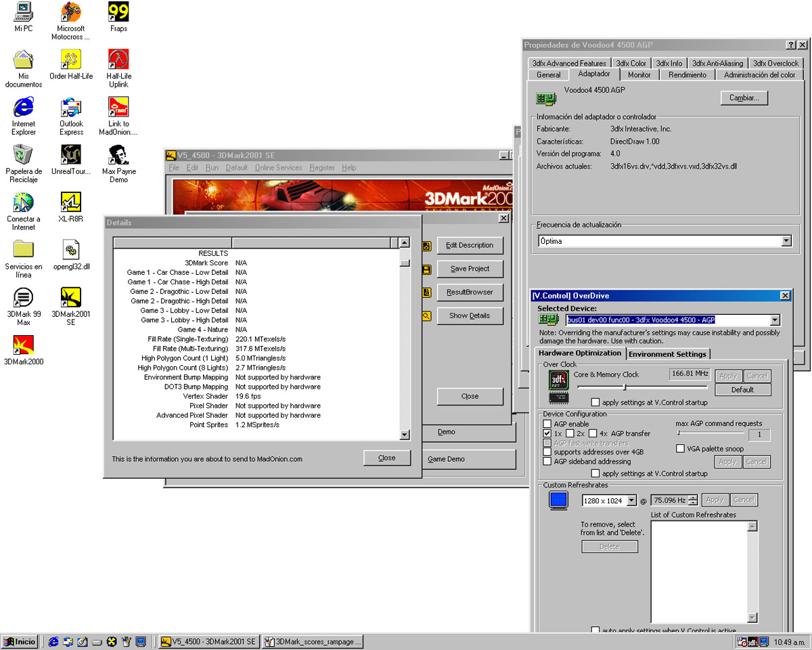The image size is (812, 650).
Task: Toggle AGP sideband addressing checkbox
Action: coord(547,461)
